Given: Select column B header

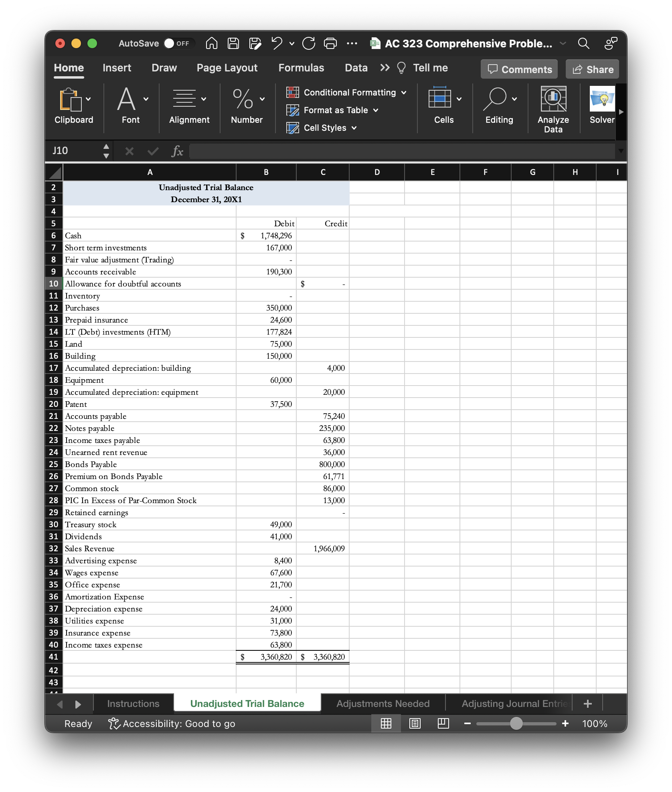Looking at the screenshot, I should tap(266, 173).
